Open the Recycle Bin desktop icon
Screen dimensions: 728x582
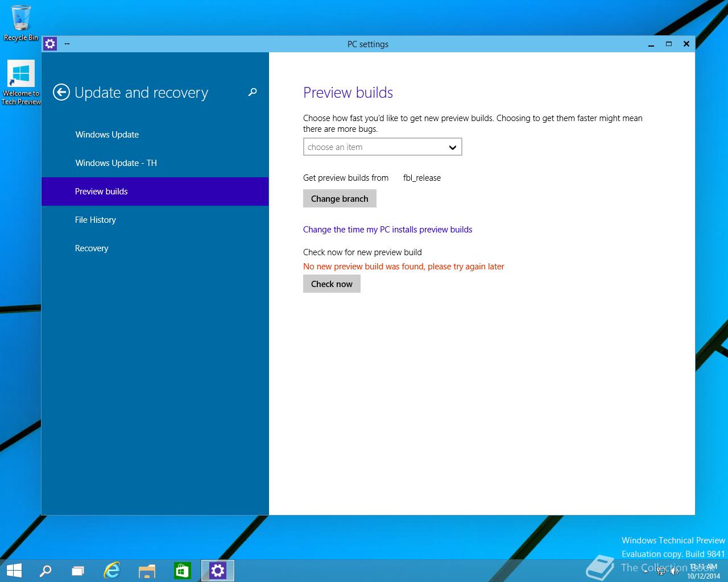tap(21, 23)
